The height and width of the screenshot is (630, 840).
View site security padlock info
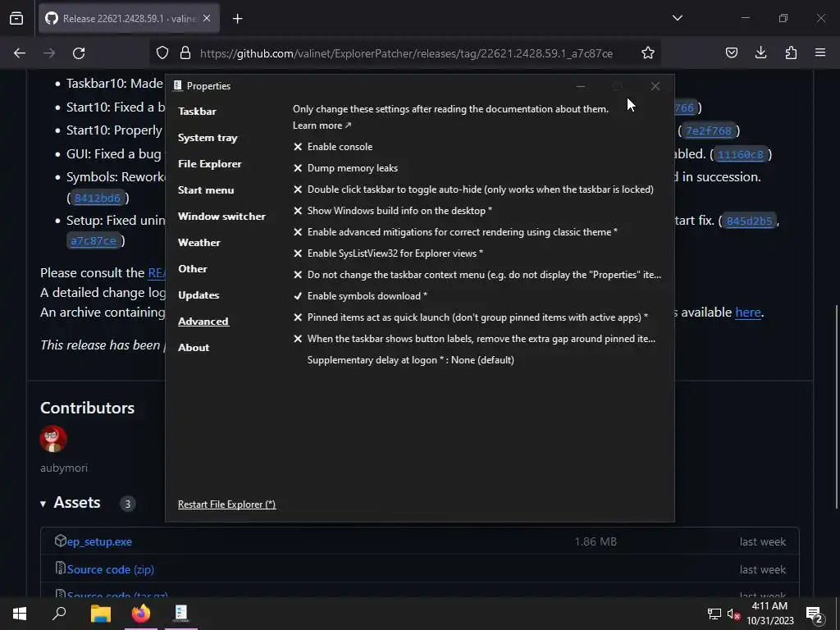(185, 53)
